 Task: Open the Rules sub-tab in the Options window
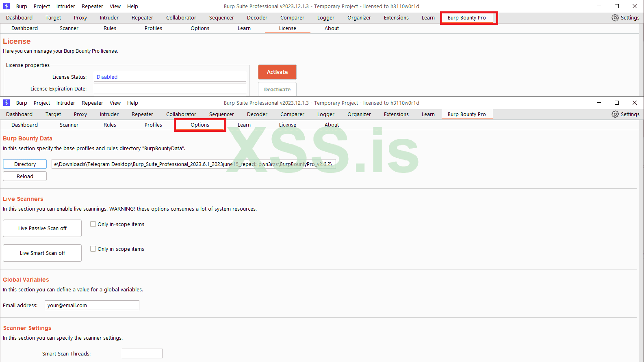pos(110,125)
